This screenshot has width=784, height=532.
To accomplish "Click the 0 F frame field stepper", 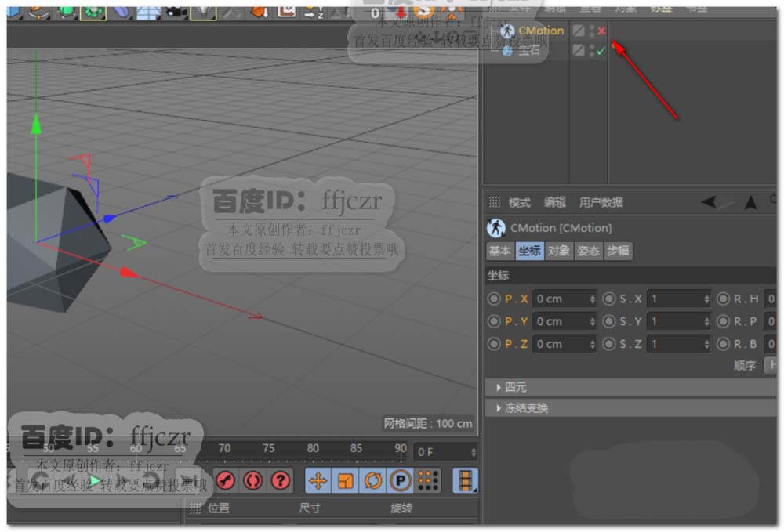I will click(x=473, y=452).
